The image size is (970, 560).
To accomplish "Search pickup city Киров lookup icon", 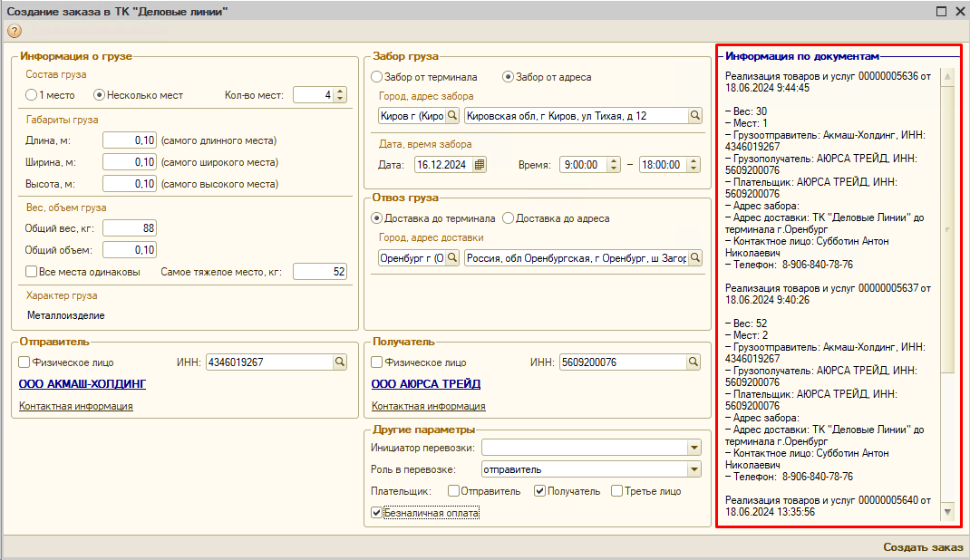I will point(452,116).
